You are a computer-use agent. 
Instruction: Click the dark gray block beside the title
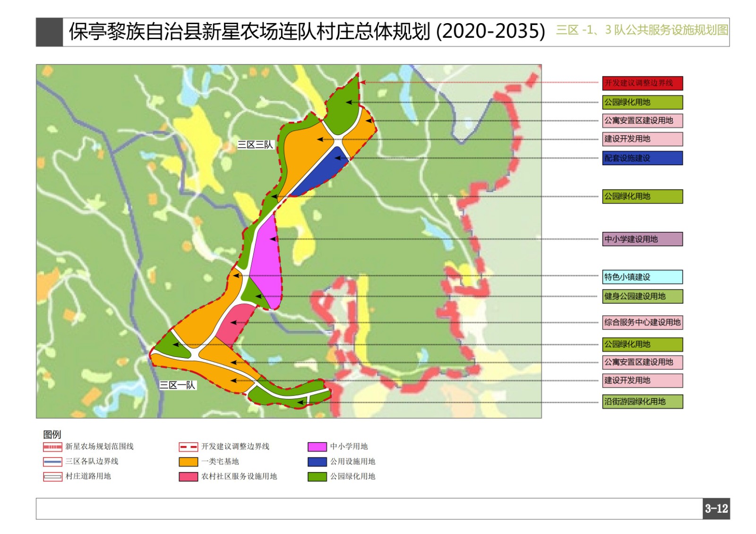pyautogui.click(x=50, y=33)
